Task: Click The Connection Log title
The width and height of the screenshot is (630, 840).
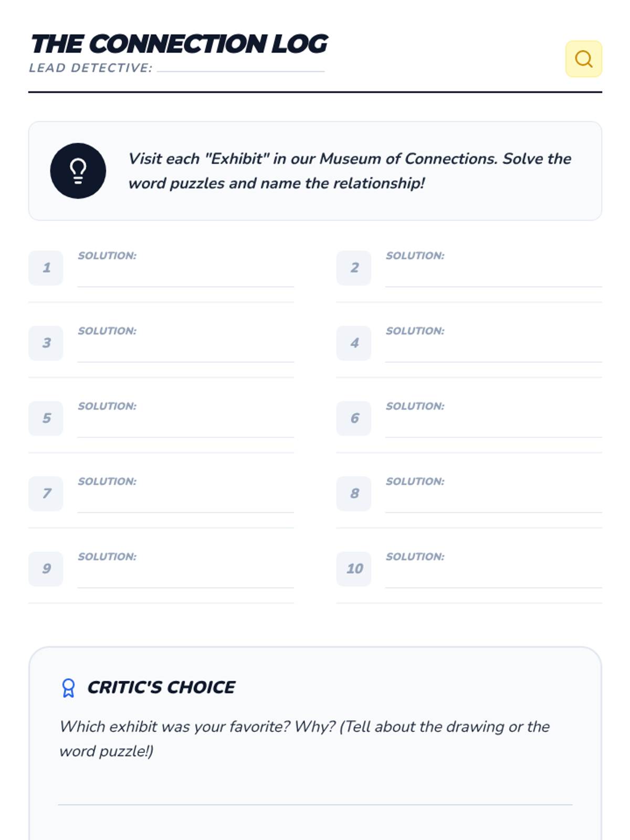Action: [179, 44]
